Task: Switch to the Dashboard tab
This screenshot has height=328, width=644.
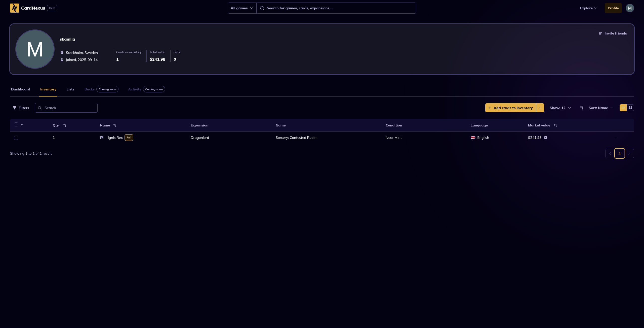Action: [21, 89]
